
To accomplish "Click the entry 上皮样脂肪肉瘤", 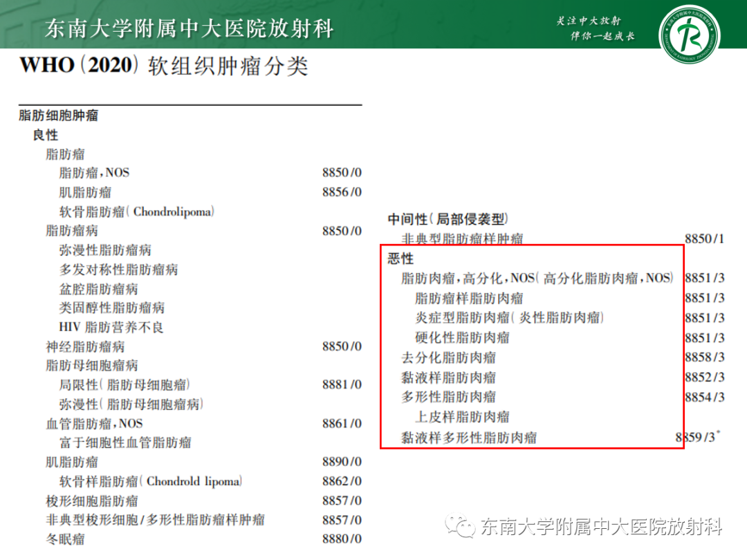I will [x=462, y=417].
